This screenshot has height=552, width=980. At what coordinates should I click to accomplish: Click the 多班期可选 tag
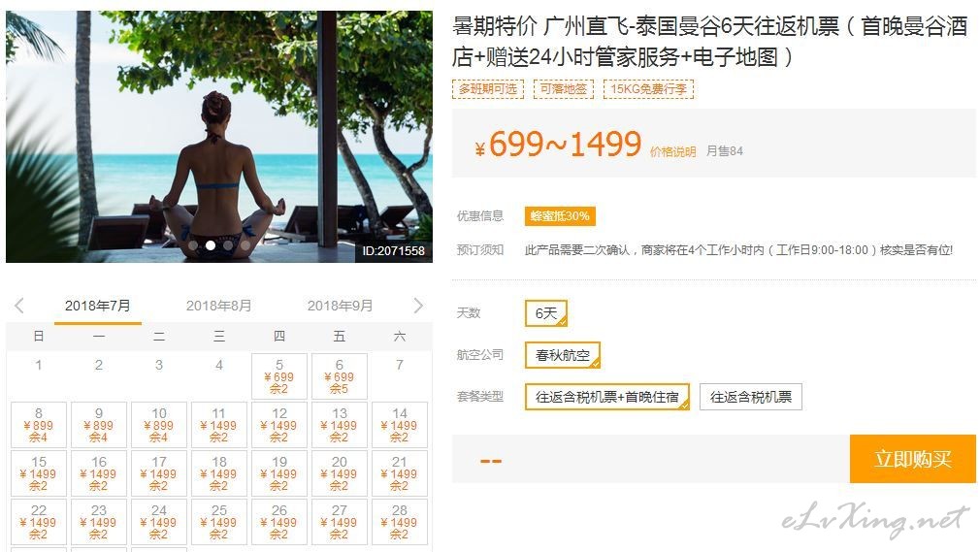488,89
